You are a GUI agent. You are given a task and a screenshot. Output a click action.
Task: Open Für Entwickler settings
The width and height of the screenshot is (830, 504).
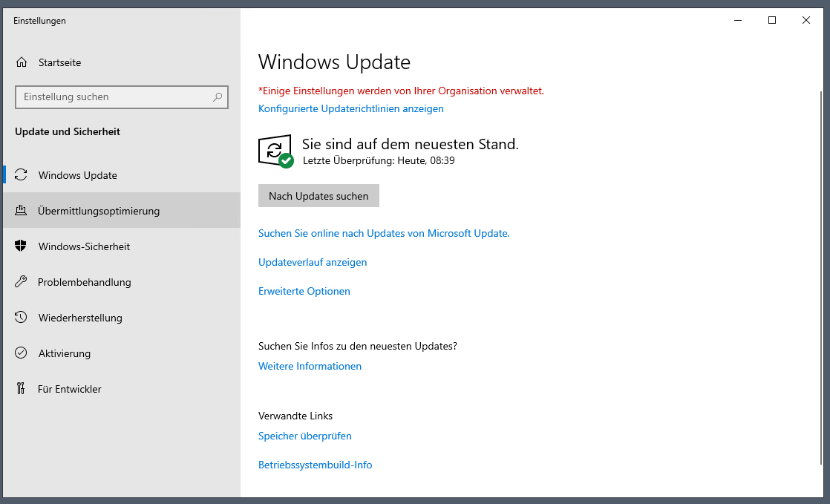click(x=122, y=389)
